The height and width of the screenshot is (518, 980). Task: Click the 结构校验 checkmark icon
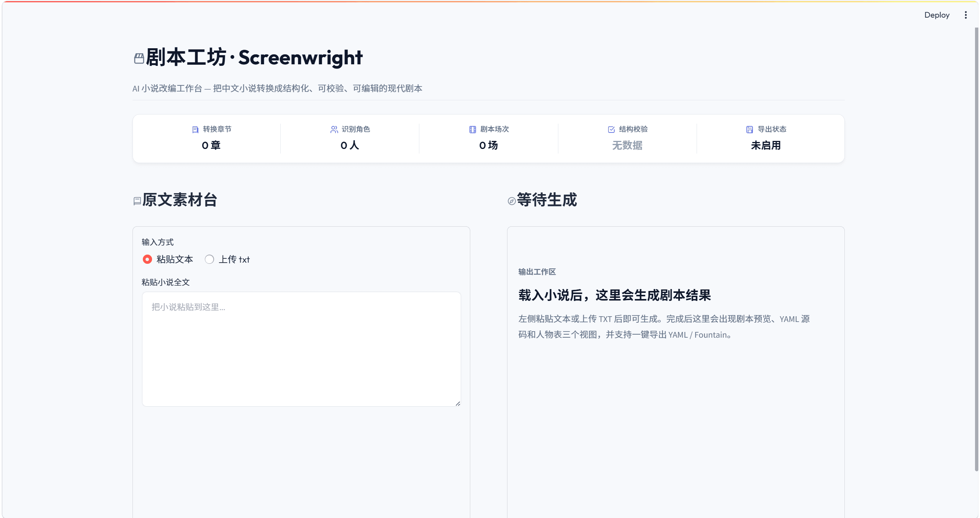[x=611, y=129]
